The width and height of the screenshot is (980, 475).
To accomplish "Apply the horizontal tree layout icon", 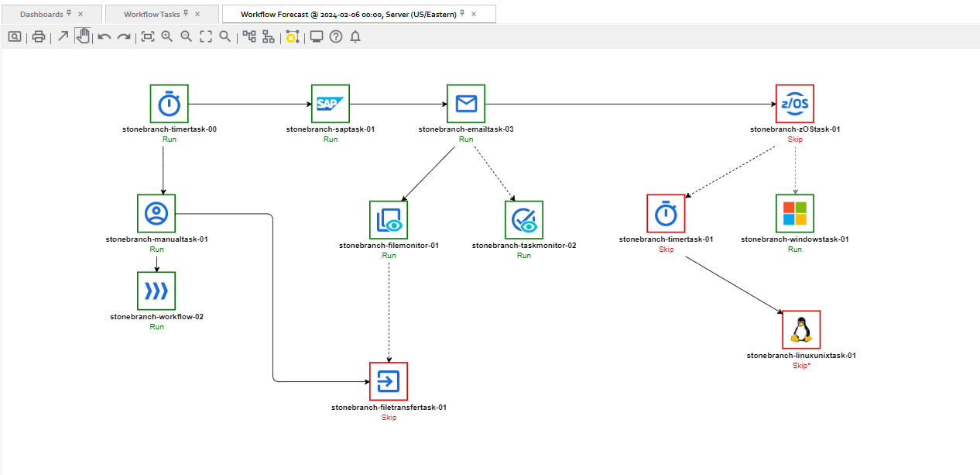I will tap(249, 36).
